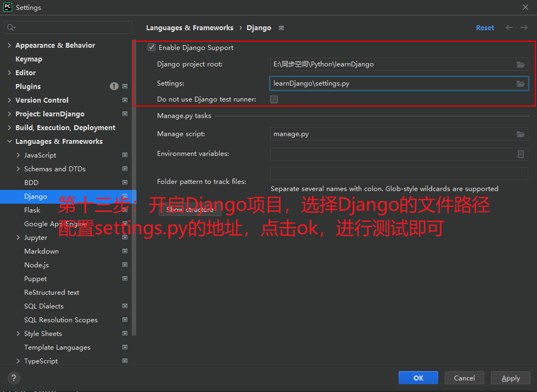537x392 pixels.
Task: Click the project-level icon beside SQL Resolution Scopes
Action: (125, 320)
